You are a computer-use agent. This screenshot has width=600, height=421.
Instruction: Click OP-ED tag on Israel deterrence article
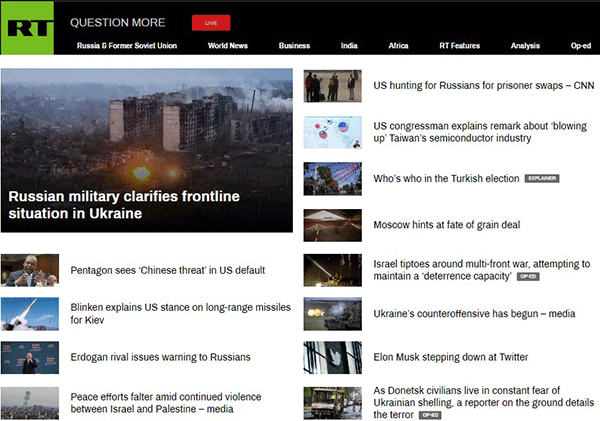528,276
